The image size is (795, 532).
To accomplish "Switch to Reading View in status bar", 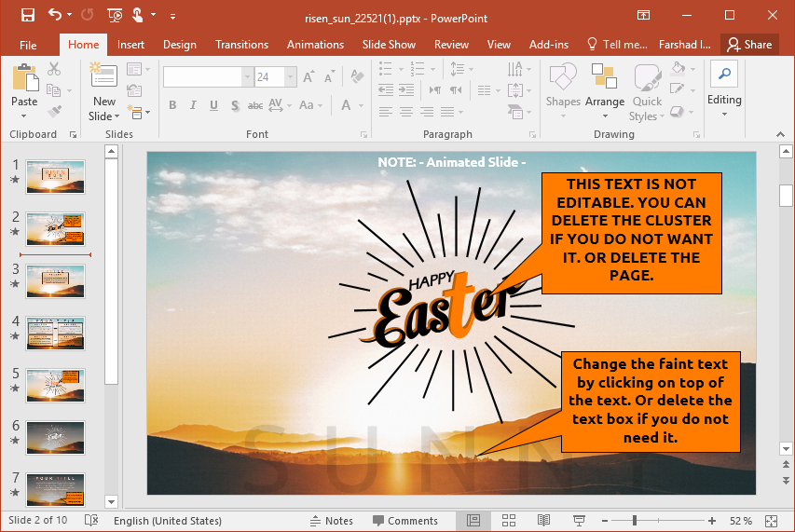I will click(543, 521).
